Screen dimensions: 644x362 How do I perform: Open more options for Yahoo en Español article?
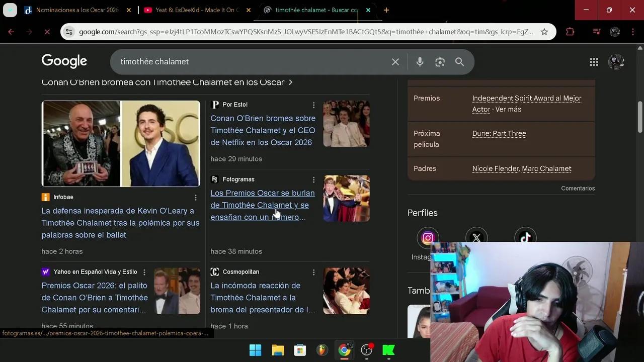point(144,272)
